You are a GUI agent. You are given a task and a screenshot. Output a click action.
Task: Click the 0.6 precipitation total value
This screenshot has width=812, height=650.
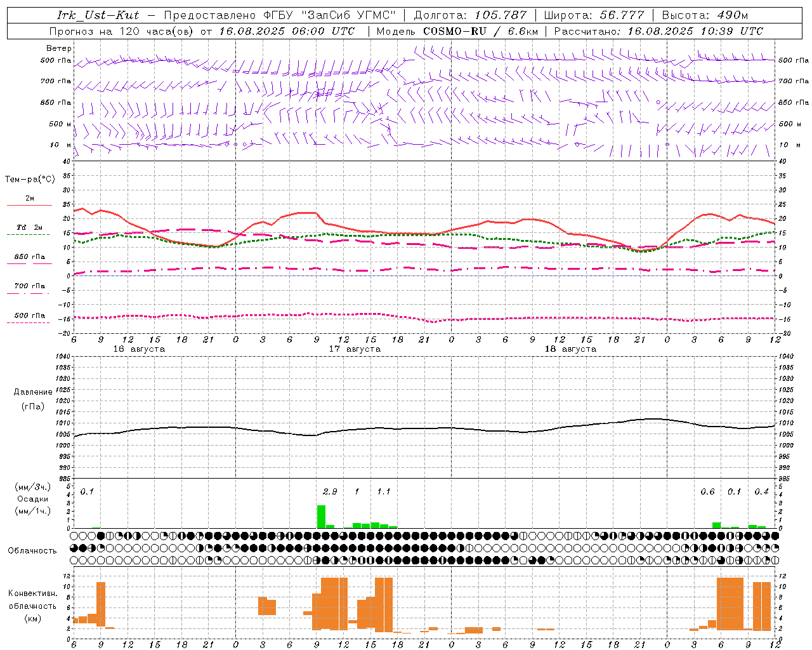click(707, 492)
